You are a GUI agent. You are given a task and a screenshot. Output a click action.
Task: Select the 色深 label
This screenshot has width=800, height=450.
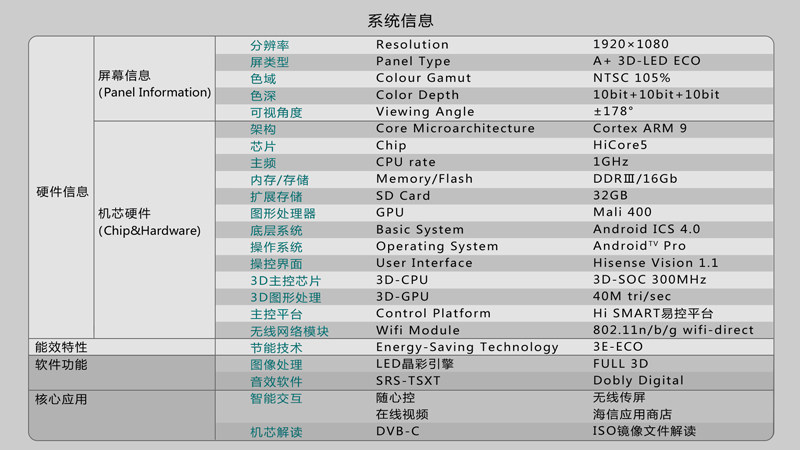pos(263,96)
